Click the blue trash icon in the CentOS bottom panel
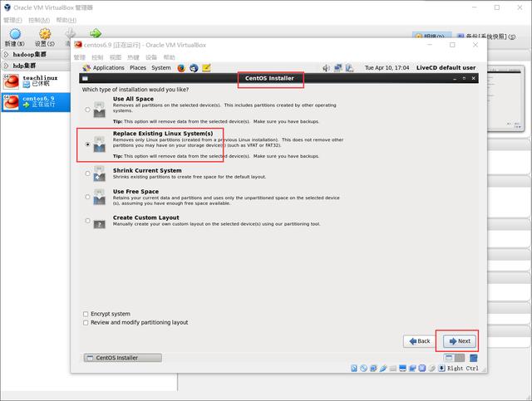This screenshot has height=401, width=532. (x=474, y=358)
